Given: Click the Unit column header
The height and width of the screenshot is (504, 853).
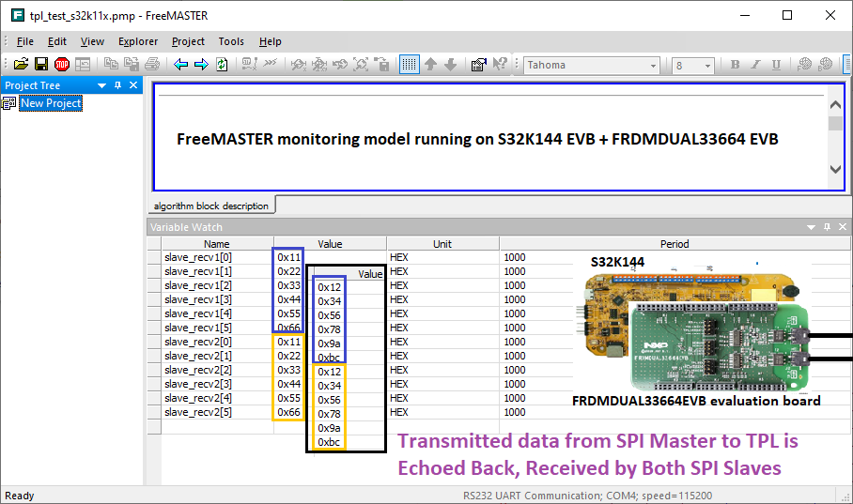Looking at the screenshot, I should (442, 244).
